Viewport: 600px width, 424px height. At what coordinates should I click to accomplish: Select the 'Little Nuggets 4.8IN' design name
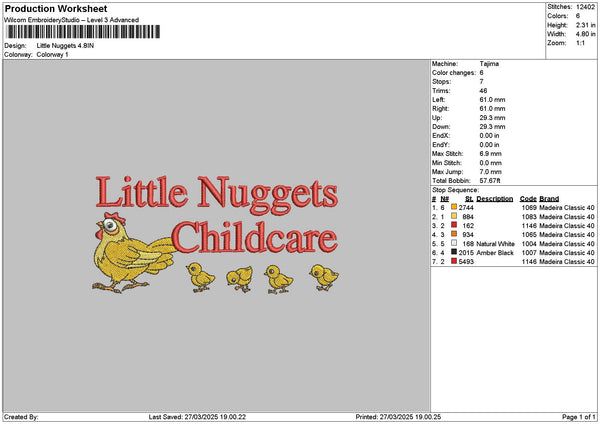[65, 46]
